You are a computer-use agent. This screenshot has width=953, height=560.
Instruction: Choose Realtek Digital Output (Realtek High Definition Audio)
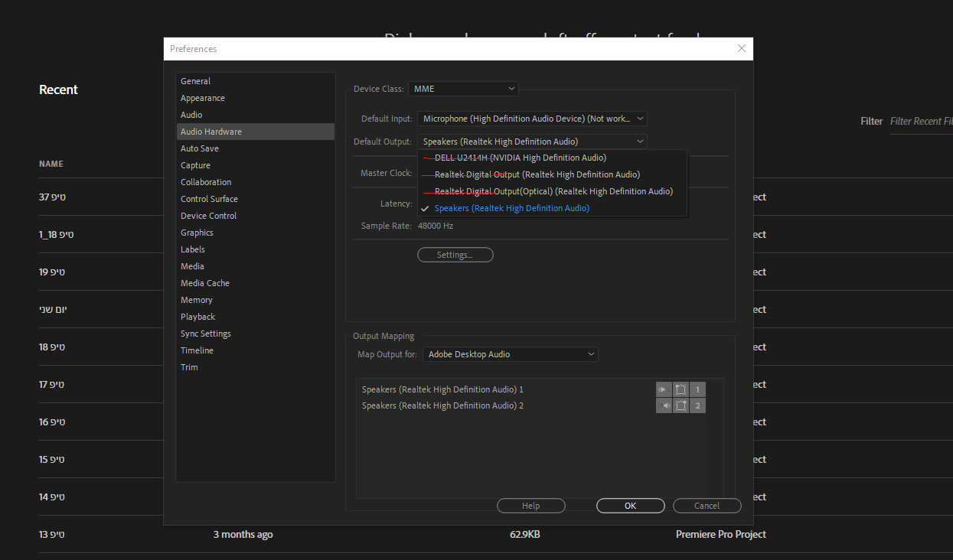click(x=552, y=174)
